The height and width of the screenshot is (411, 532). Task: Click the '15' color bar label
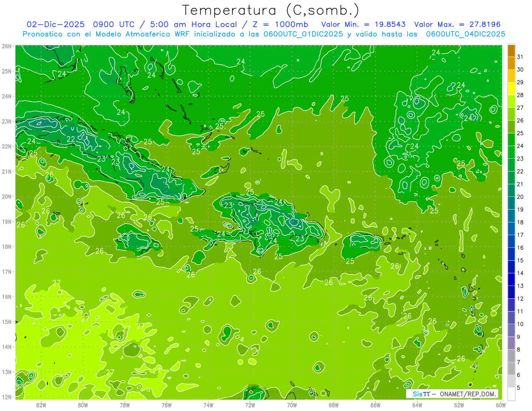coord(520,260)
